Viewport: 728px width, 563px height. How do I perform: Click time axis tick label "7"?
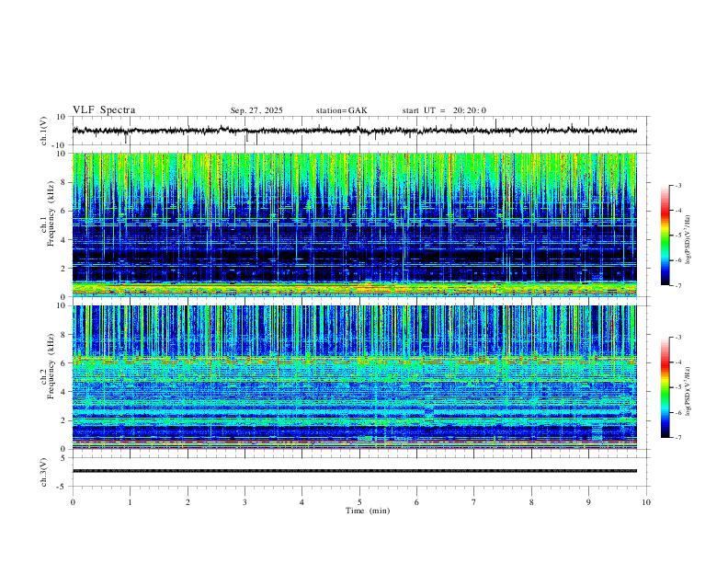474,502
